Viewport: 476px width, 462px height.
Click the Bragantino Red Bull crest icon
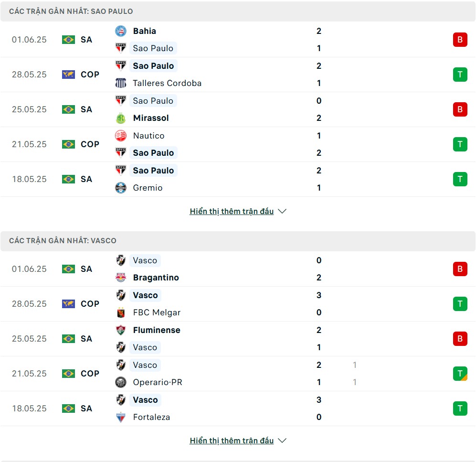[x=120, y=277]
